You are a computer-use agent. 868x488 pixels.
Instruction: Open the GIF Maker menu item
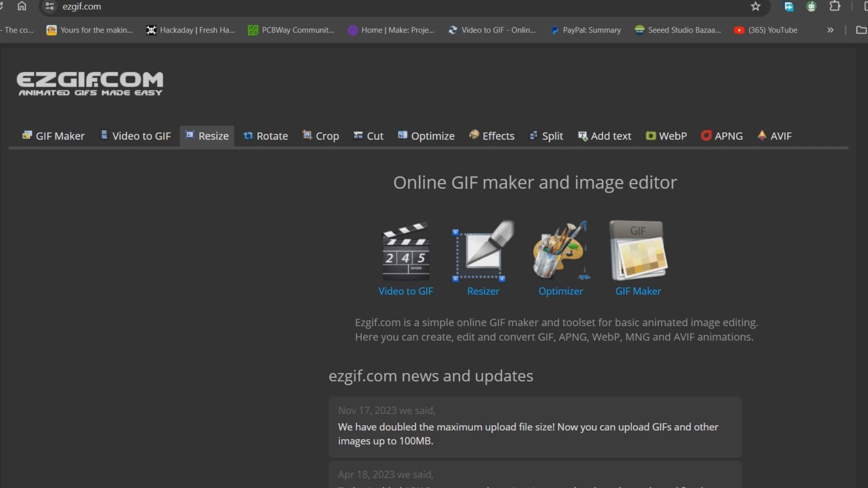point(53,136)
